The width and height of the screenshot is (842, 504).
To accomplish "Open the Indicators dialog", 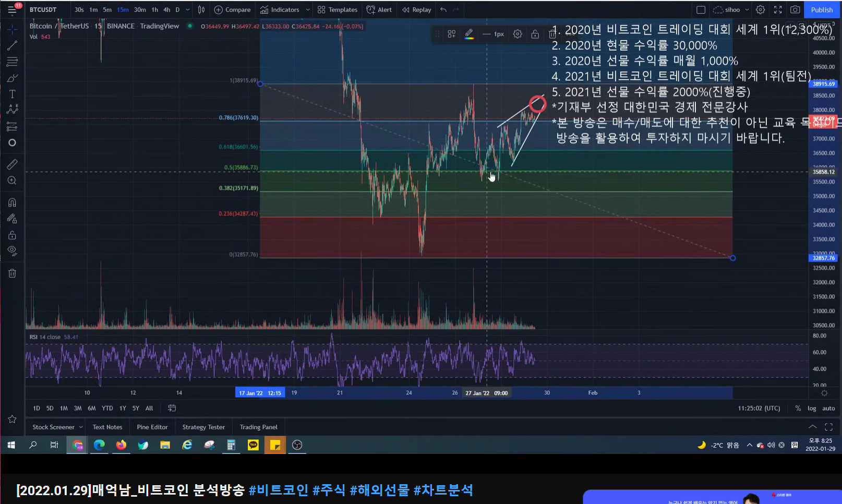I will (x=280, y=9).
